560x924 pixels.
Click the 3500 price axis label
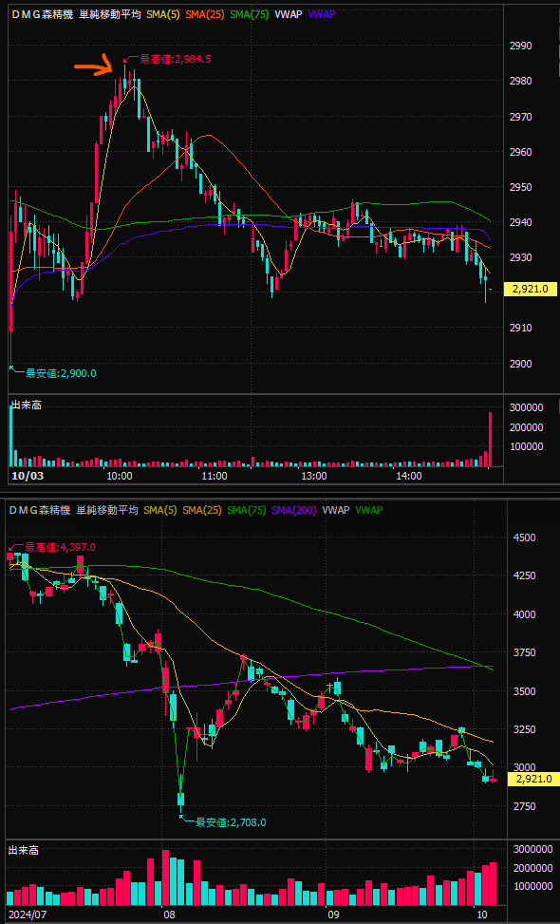(x=525, y=691)
